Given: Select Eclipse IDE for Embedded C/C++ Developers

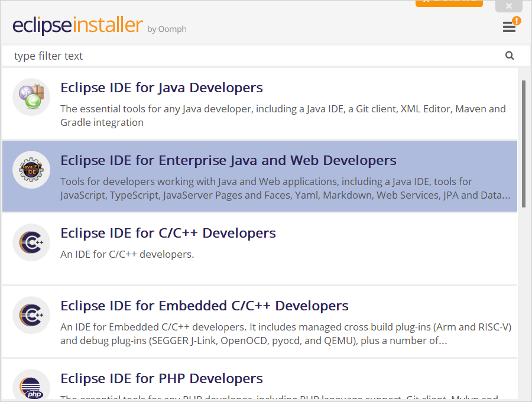Looking at the screenshot, I should click(x=260, y=322).
